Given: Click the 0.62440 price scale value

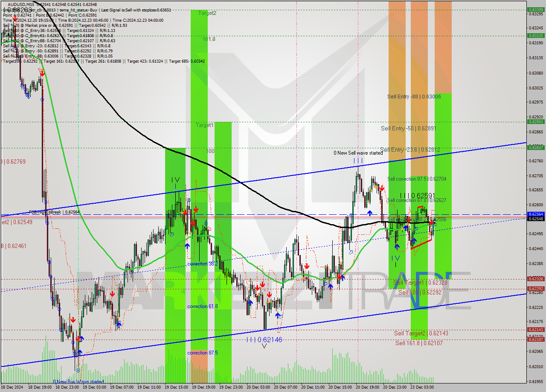Looking at the screenshot, I should [535, 248].
